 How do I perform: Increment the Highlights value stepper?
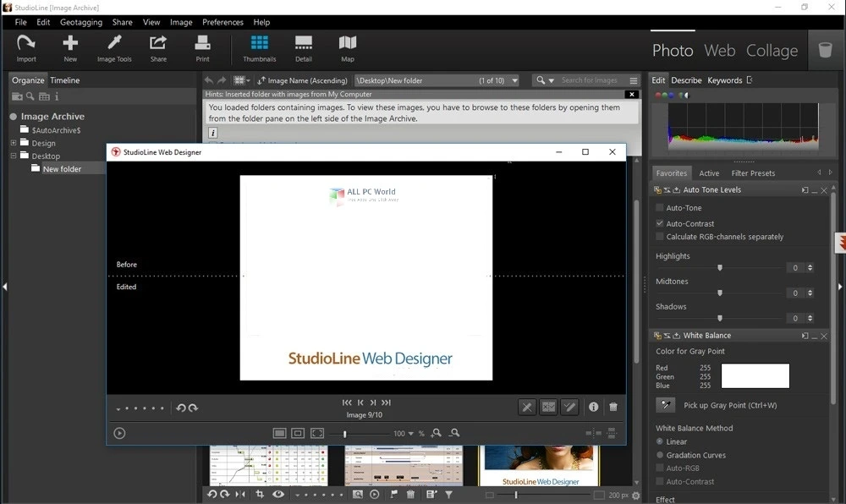point(810,266)
